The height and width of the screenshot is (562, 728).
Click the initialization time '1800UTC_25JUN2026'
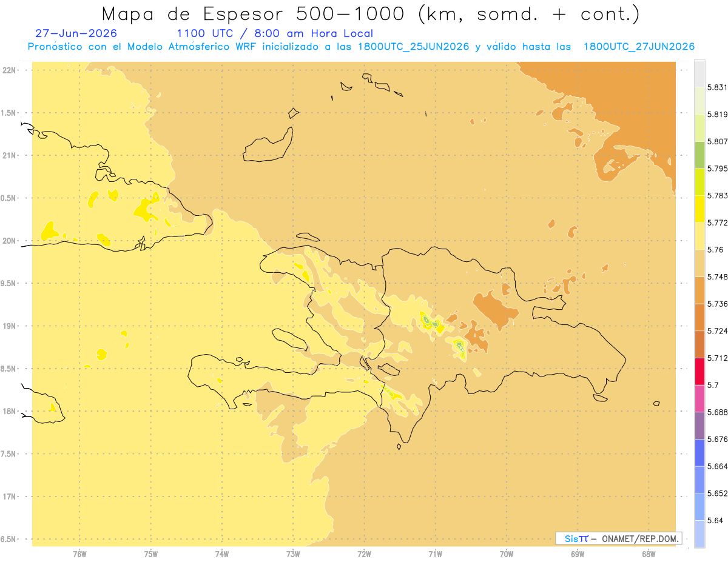(413, 47)
